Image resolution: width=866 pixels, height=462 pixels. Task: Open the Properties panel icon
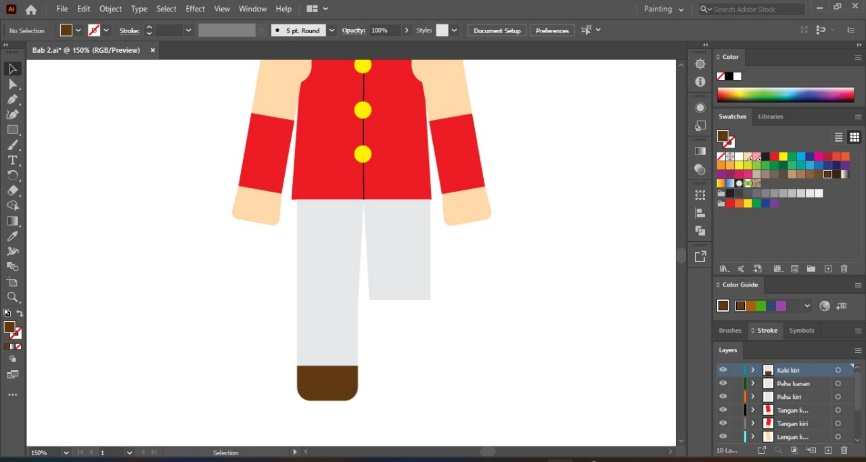coord(700,64)
